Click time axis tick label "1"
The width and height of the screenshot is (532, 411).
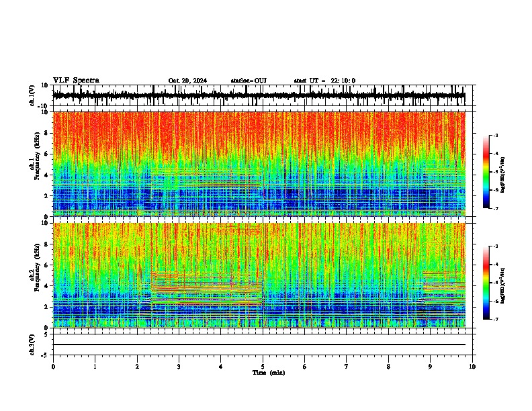(x=95, y=367)
